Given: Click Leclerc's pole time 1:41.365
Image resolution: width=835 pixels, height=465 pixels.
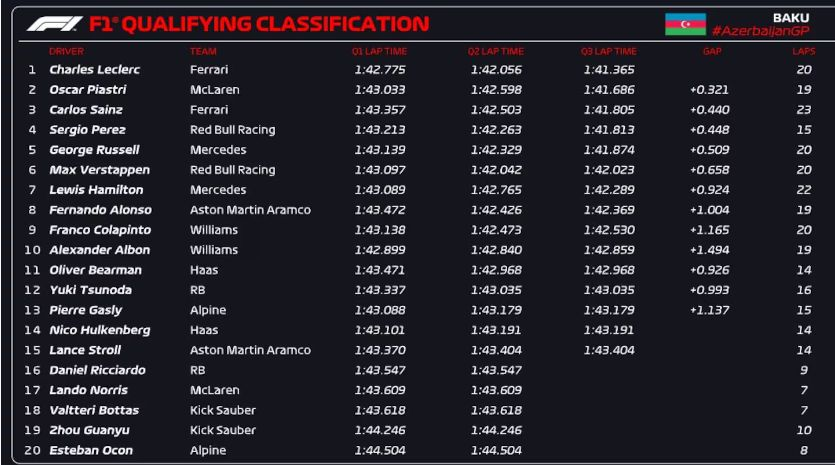Looking at the screenshot, I should click(x=608, y=70).
